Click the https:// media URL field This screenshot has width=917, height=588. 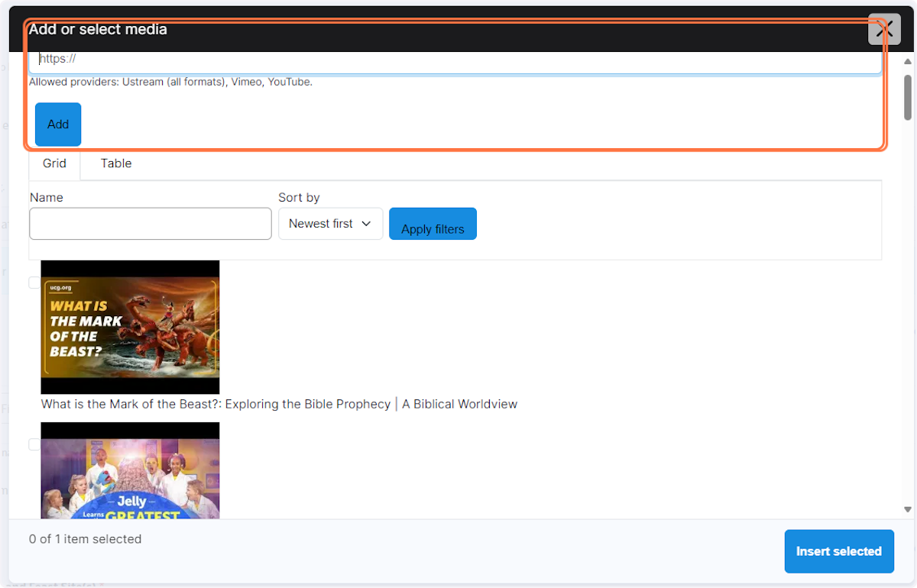coord(455,59)
